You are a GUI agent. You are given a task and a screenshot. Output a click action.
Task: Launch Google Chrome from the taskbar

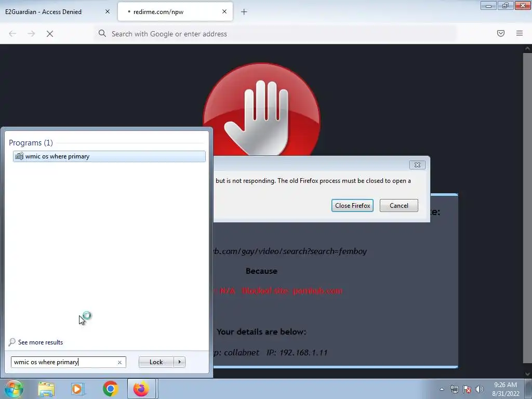[x=110, y=389]
